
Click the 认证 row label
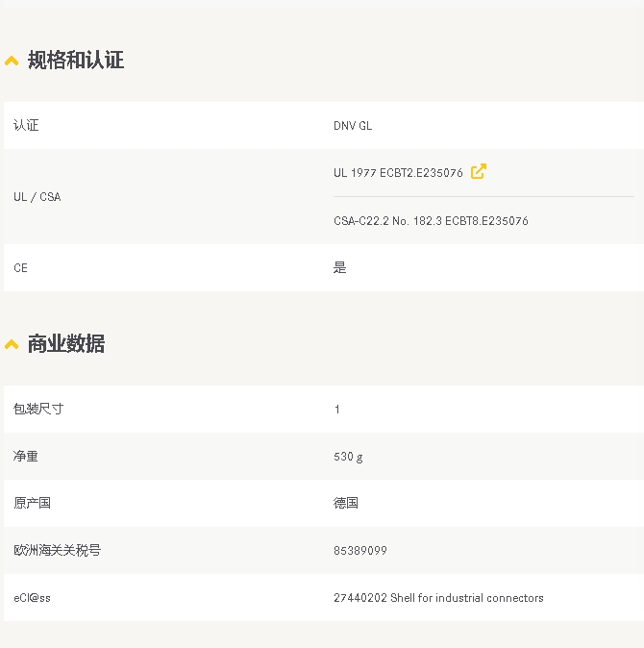[26, 125]
